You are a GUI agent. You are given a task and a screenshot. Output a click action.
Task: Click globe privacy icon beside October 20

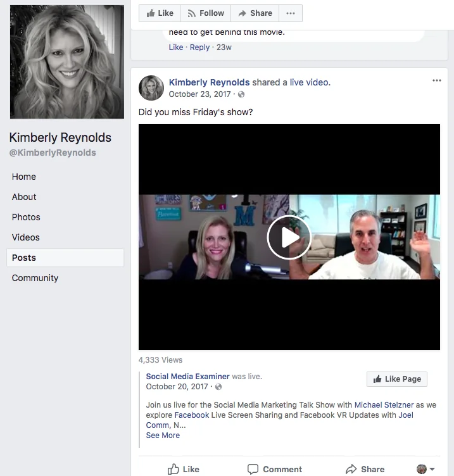pos(218,387)
